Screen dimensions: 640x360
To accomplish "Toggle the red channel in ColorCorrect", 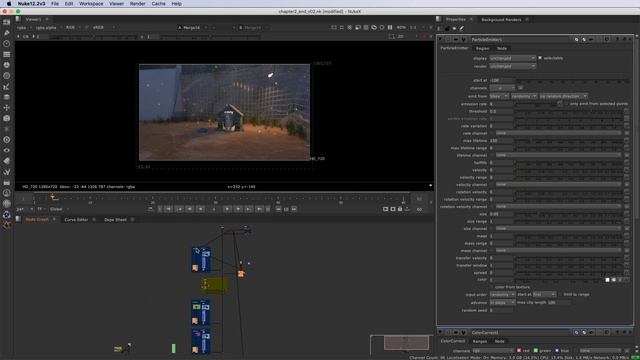I will 519,351.
